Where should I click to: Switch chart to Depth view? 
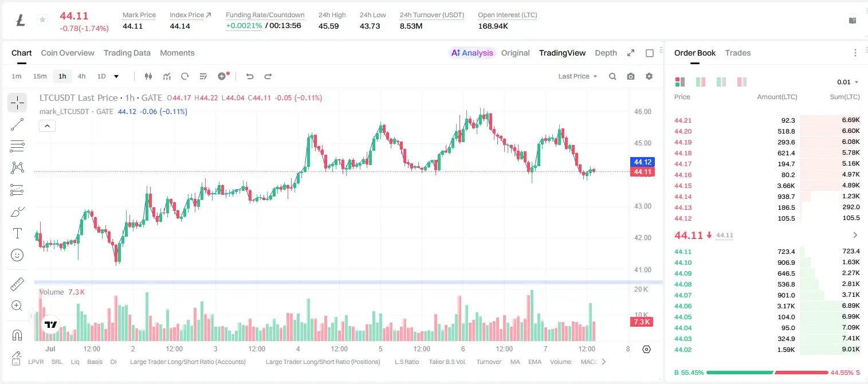click(x=606, y=53)
